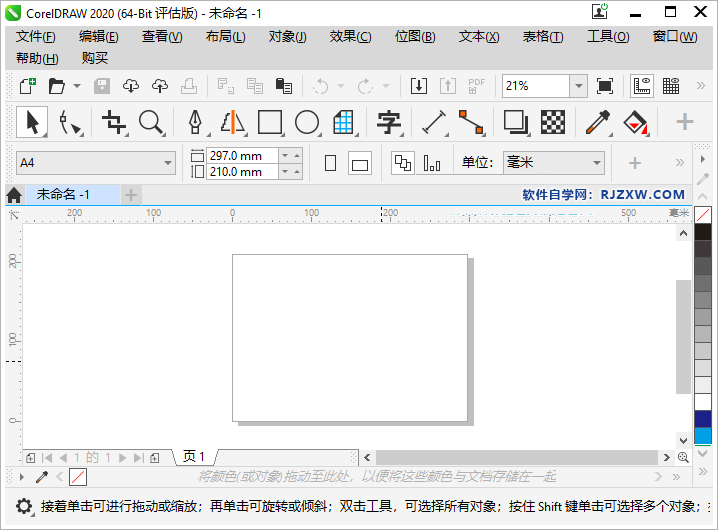The height and width of the screenshot is (530, 718).
Task: Click the account sign-in icon
Action: pyautogui.click(x=599, y=11)
